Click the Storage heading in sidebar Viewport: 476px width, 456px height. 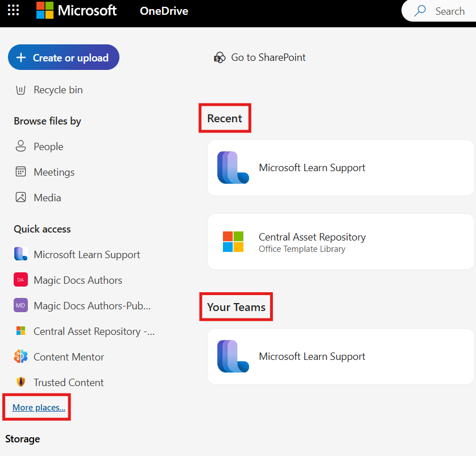[x=23, y=439]
